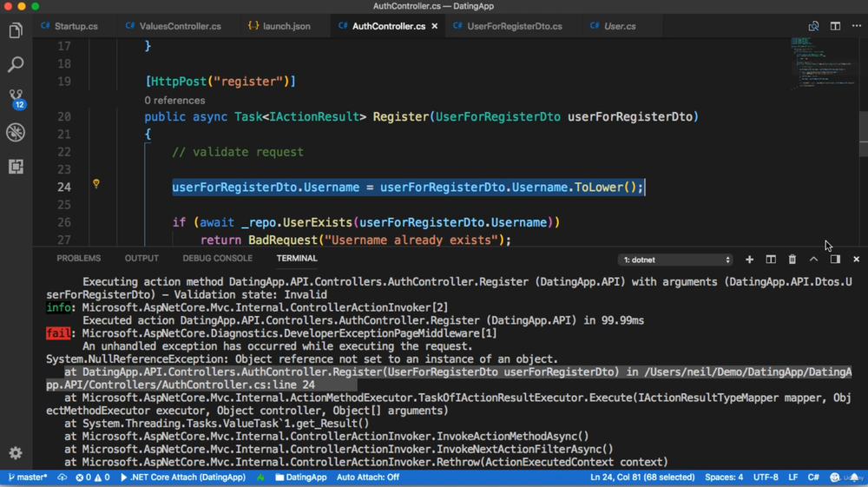
Task: Change language mode via C#
Action: (x=813, y=477)
